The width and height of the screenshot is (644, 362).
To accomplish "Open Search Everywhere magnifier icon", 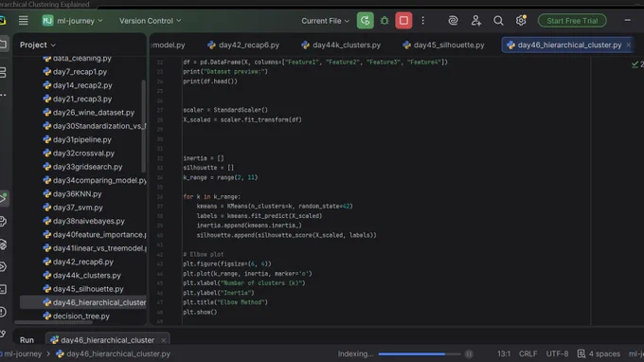I will [x=498, y=21].
